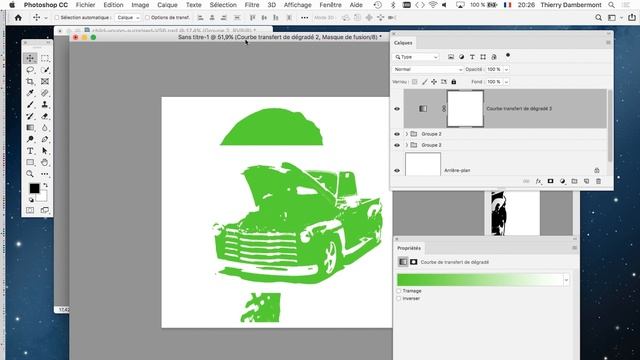Hide the lower Groupe 2 layer

(x=397, y=145)
